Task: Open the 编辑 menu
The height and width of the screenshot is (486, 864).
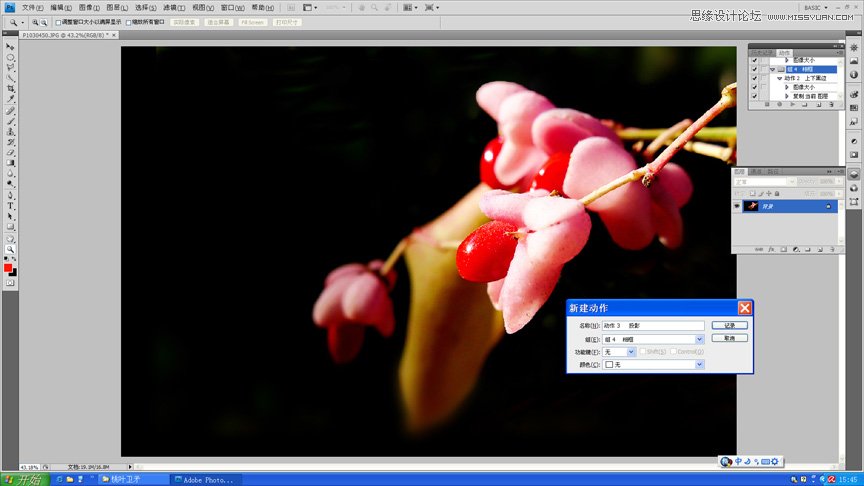Action: pyautogui.click(x=61, y=8)
